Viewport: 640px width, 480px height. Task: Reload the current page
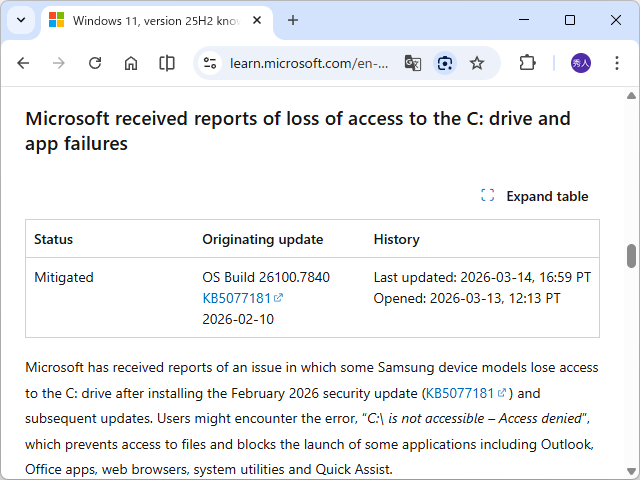pyautogui.click(x=95, y=63)
